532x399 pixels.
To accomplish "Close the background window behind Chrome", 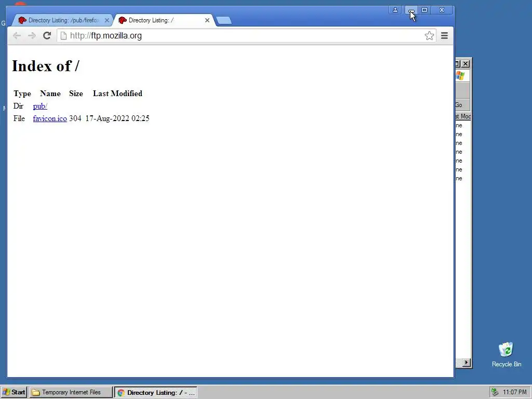I will (x=466, y=63).
